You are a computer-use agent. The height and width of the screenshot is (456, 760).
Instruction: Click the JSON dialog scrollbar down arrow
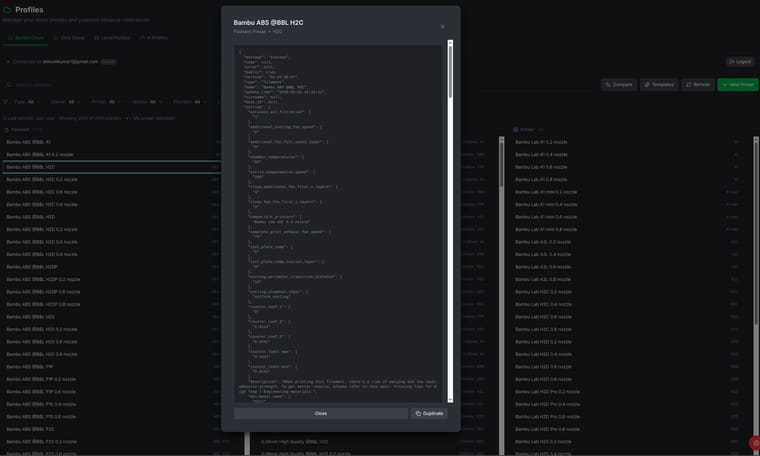click(x=450, y=399)
